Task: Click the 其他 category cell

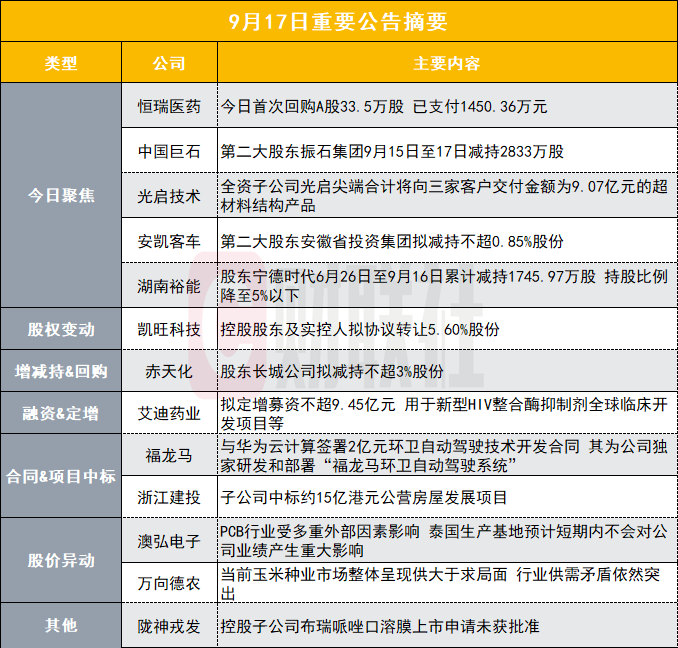Action: click(61, 626)
